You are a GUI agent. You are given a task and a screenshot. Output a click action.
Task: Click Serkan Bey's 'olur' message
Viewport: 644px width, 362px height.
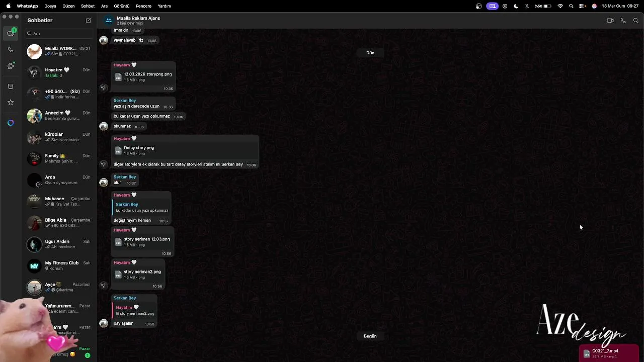(117, 183)
